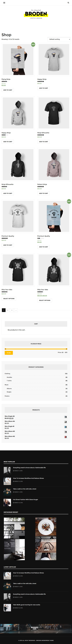Open the Hoodies product category
72x644 pixels.
(9, 377)
